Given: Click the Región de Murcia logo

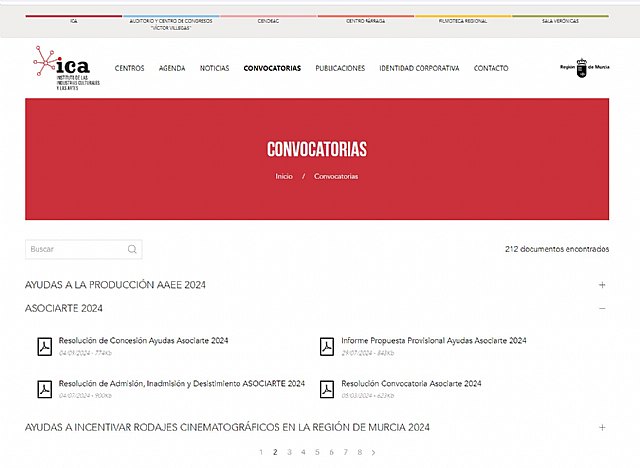Looking at the screenshot, I should click(x=584, y=68).
